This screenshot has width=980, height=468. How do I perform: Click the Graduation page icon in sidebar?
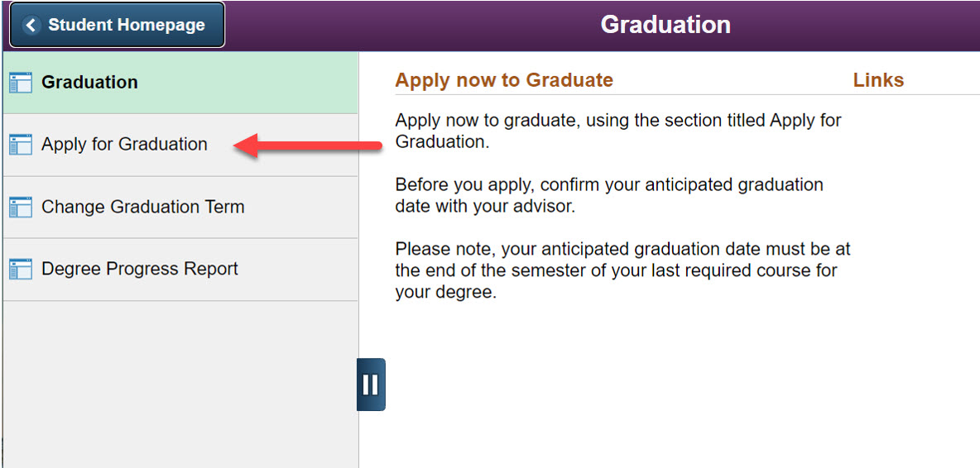pyautogui.click(x=20, y=83)
